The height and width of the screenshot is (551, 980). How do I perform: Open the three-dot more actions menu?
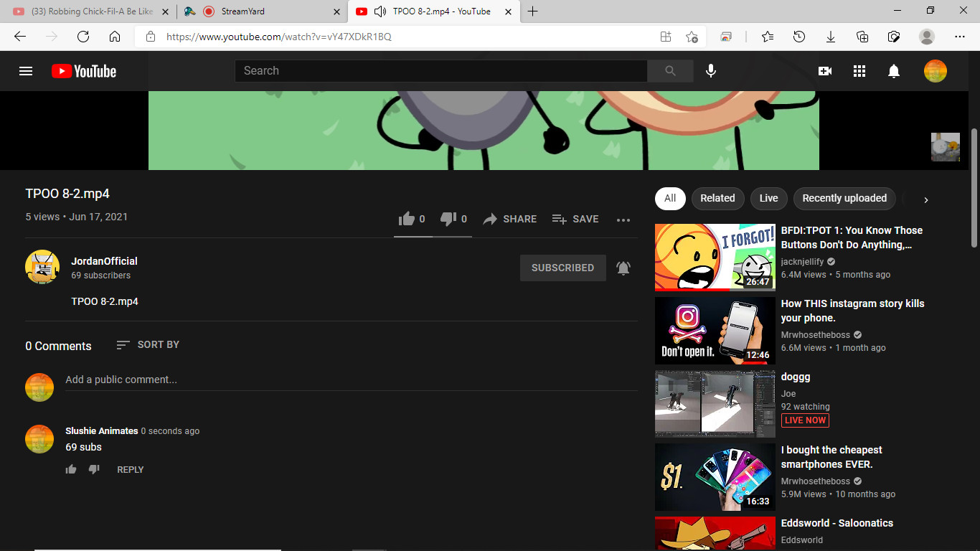tap(623, 220)
